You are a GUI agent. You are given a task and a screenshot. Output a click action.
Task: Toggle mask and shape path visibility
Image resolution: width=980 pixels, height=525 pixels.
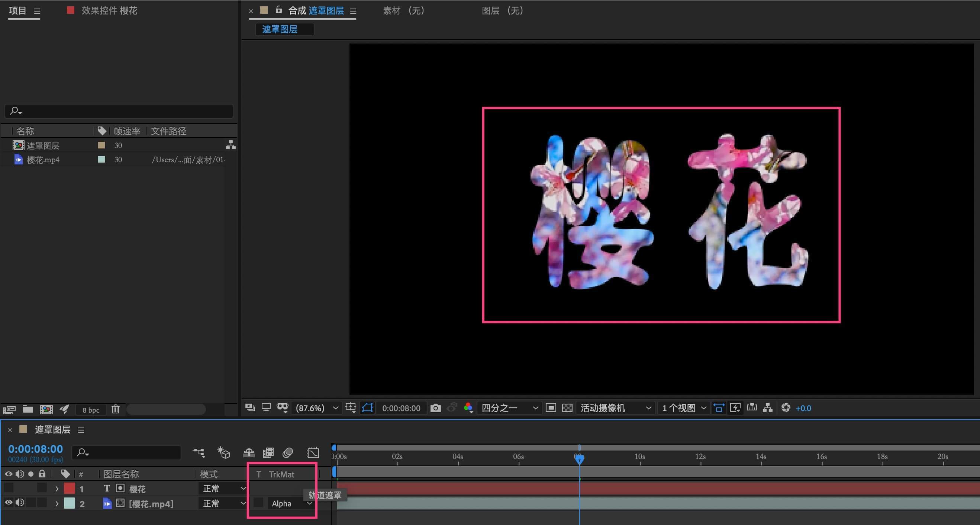tap(367, 408)
